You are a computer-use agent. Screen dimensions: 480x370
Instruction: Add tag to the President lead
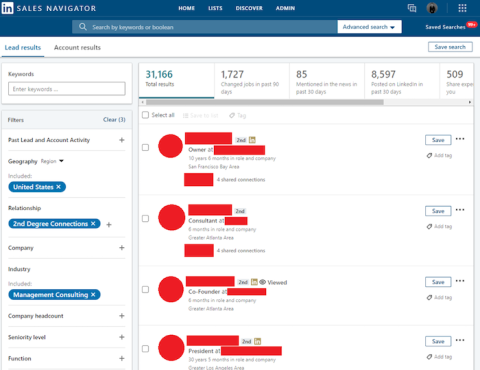(439, 357)
